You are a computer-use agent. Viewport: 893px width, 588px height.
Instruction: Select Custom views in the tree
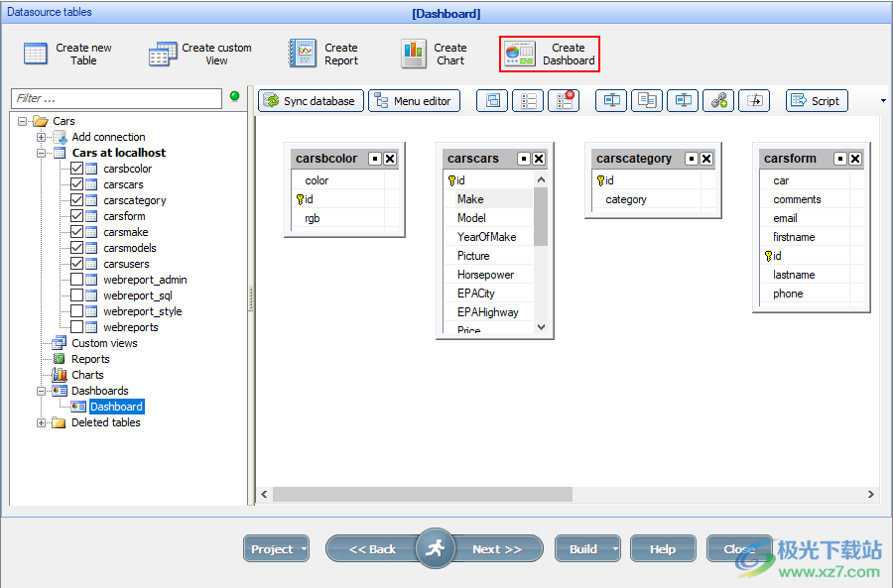[x=104, y=343]
